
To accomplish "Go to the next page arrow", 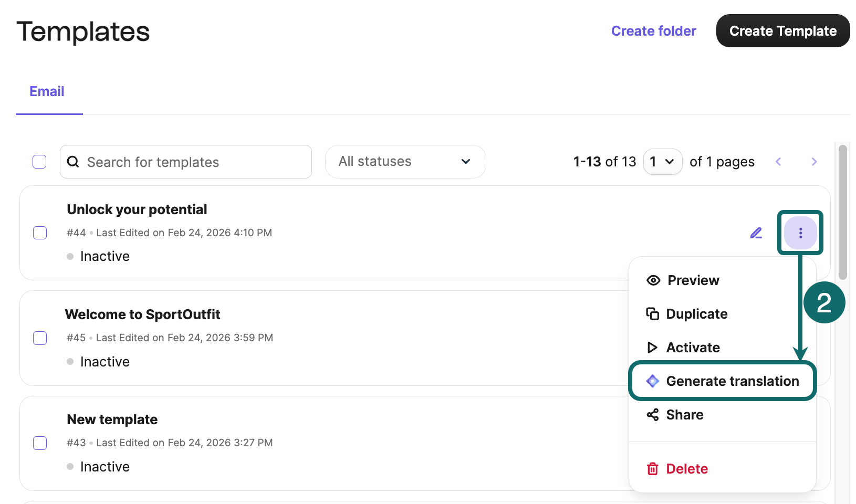I will (x=814, y=162).
